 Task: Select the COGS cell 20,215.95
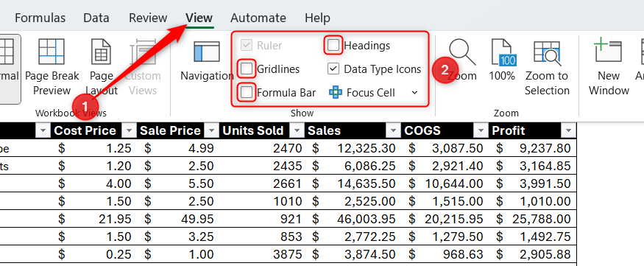445,219
